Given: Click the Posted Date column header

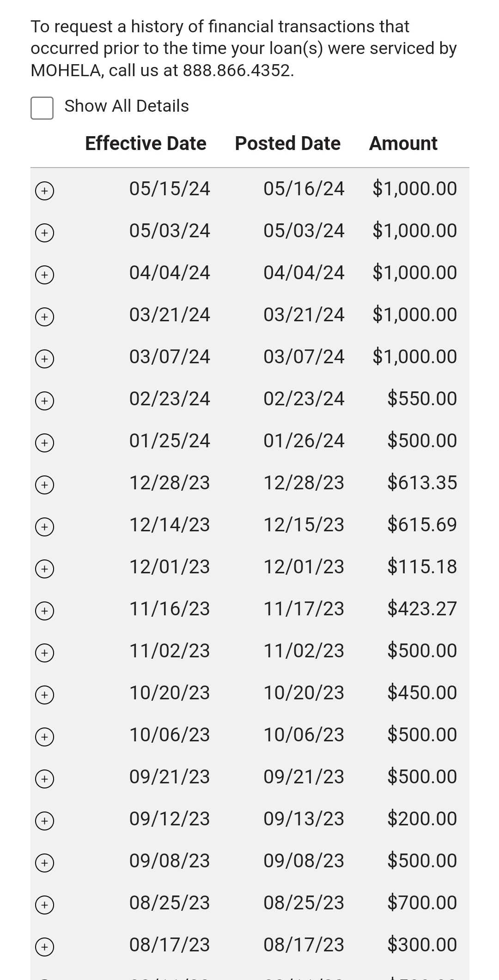Looking at the screenshot, I should pos(287,144).
